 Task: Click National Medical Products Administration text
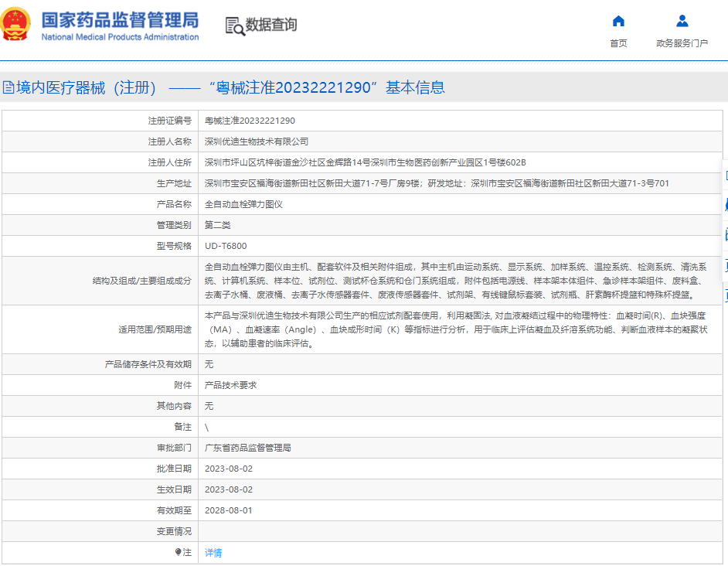click(x=120, y=36)
